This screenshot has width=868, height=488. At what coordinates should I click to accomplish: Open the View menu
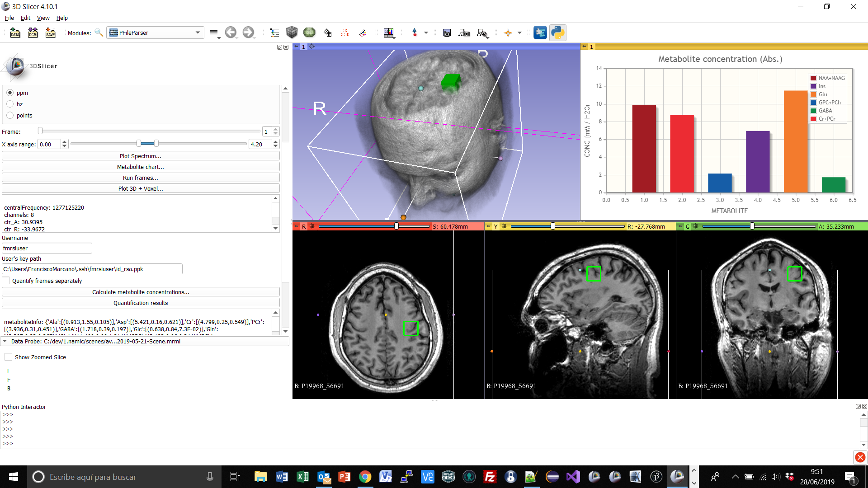point(43,18)
